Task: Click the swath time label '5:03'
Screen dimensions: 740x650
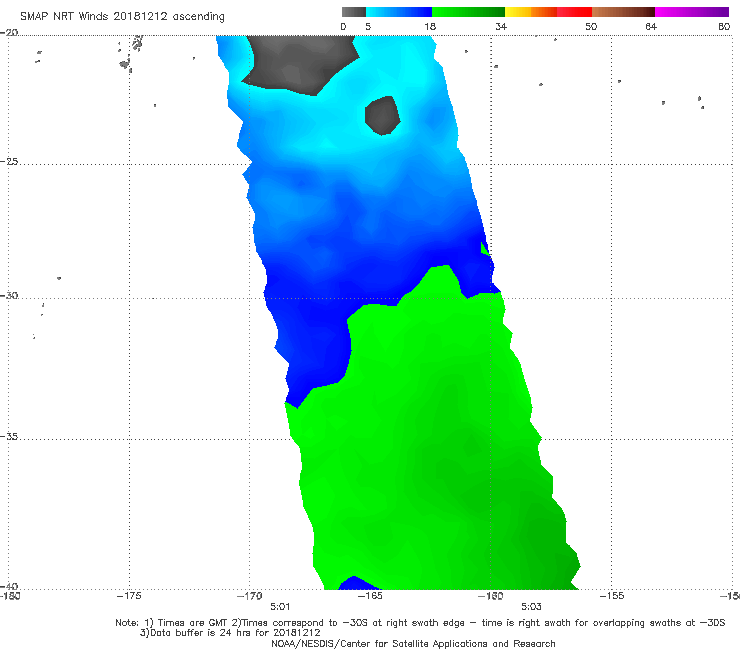Action: pos(531,607)
